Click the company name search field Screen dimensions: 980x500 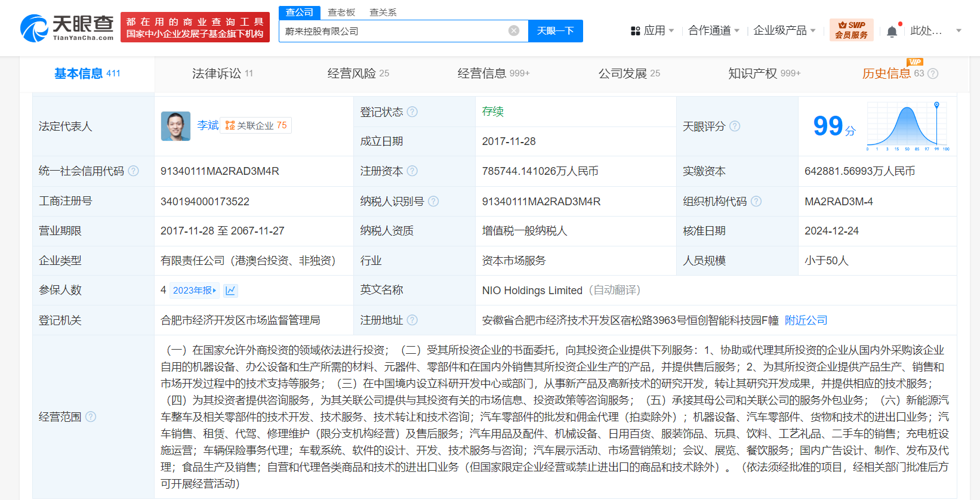coord(394,31)
